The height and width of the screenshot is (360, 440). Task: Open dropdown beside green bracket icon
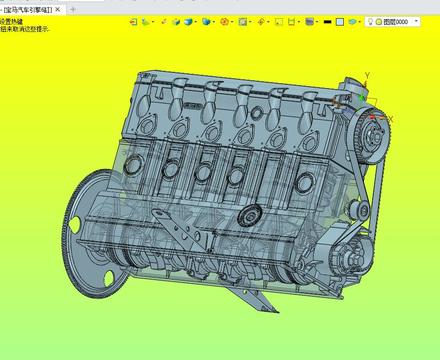299,22
